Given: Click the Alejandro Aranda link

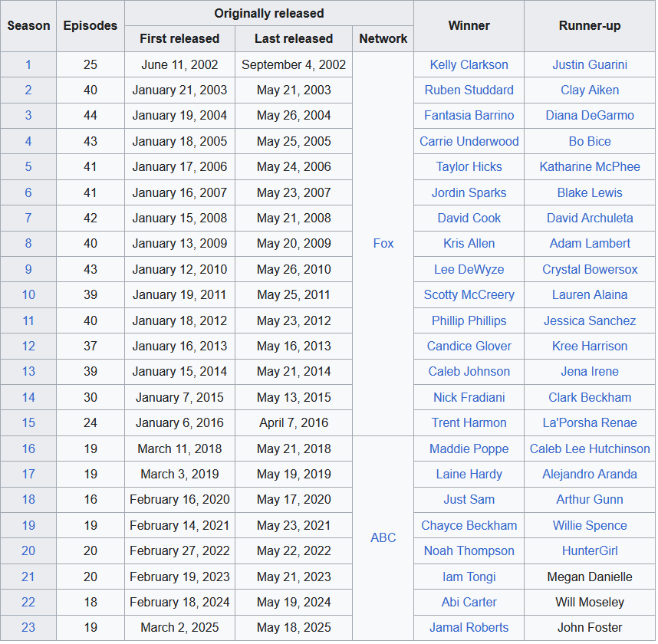Looking at the screenshot, I should (x=590, y=474).
